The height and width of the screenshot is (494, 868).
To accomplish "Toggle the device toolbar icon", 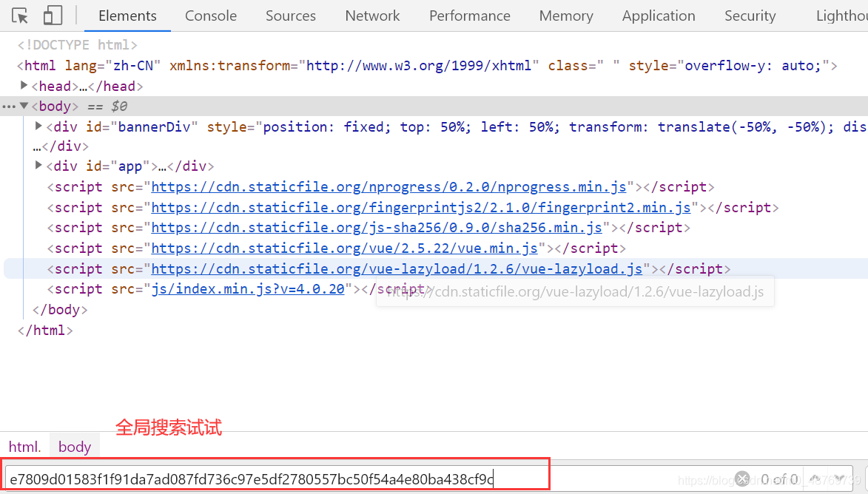I will 53,16.
